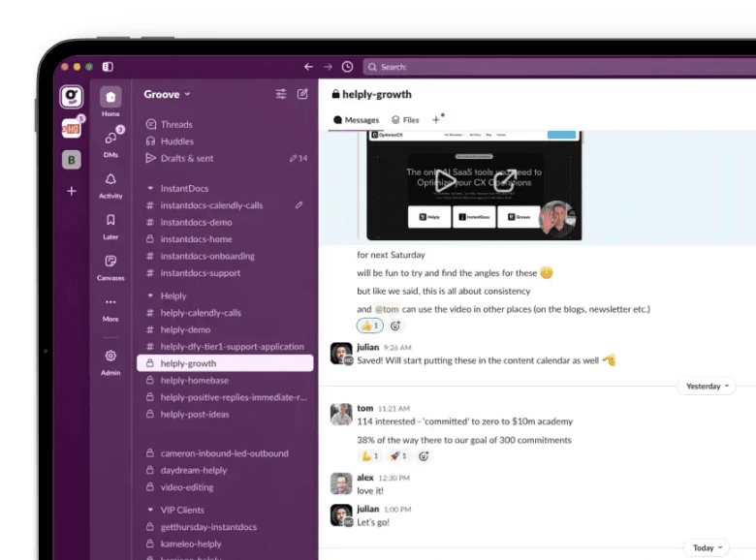Open the instantdocs-home channel
This screenshot has height=560, width=756.
225,239
